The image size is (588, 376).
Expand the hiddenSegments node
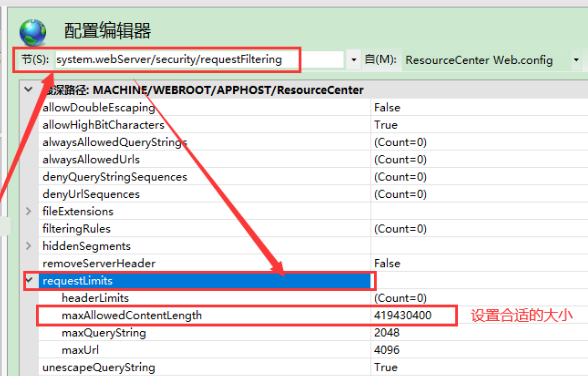point(28,246)
